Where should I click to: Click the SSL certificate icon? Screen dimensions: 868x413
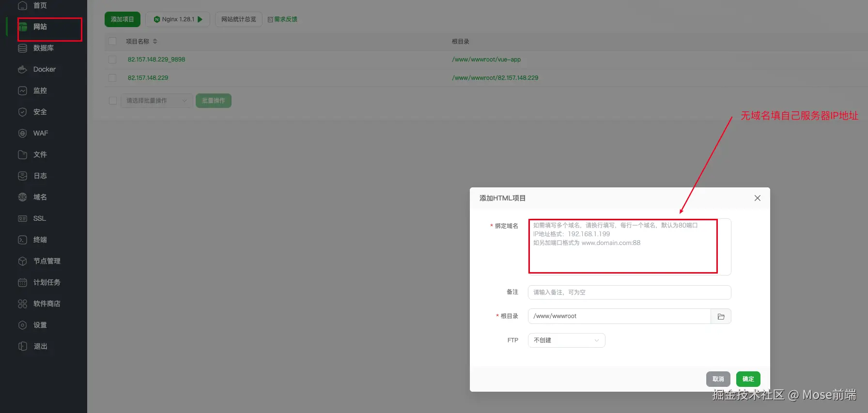[x=22, y=218]
